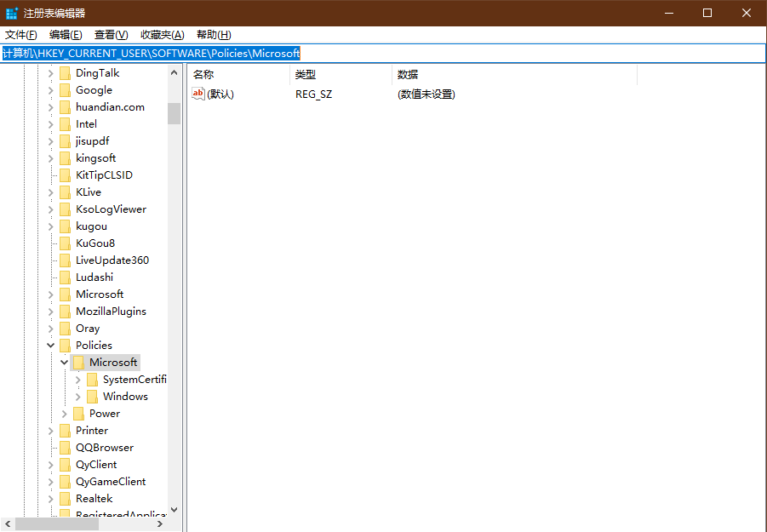Screen dimensions: 767x532
Task: Expand the MozillaPlugins key
Action: pyautogui.click(x=51, y=312)
